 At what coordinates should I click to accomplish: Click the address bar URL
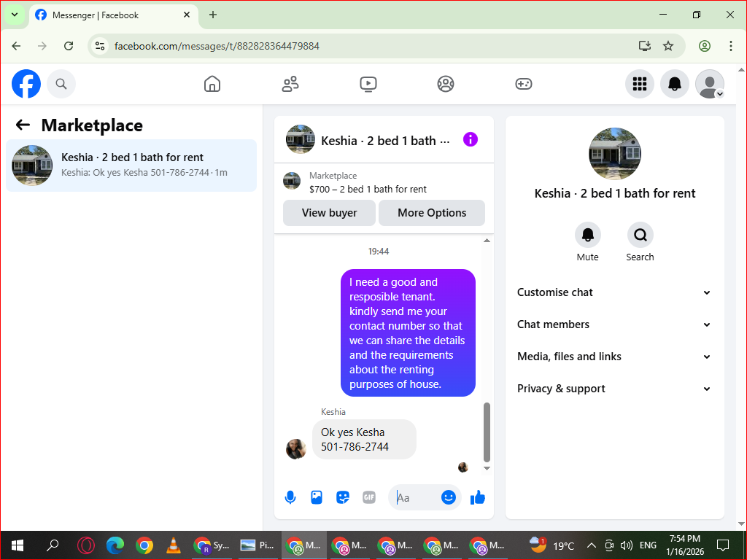[217, 46]
